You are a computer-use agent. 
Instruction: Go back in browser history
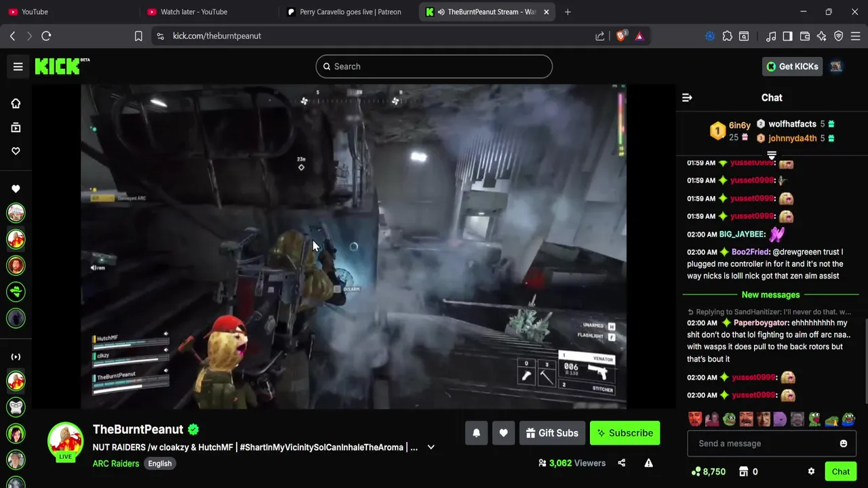coord(12,36)
